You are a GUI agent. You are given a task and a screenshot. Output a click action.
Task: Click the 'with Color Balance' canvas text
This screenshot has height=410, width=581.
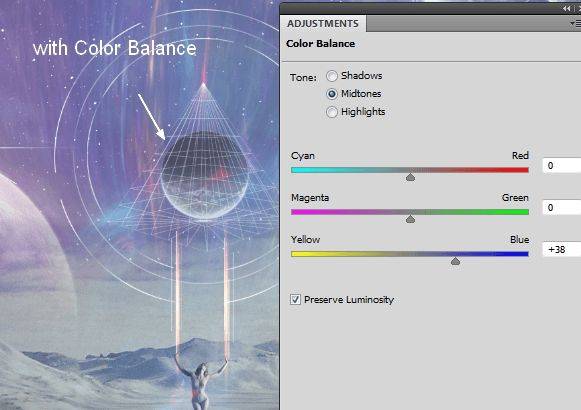point(114,49)
